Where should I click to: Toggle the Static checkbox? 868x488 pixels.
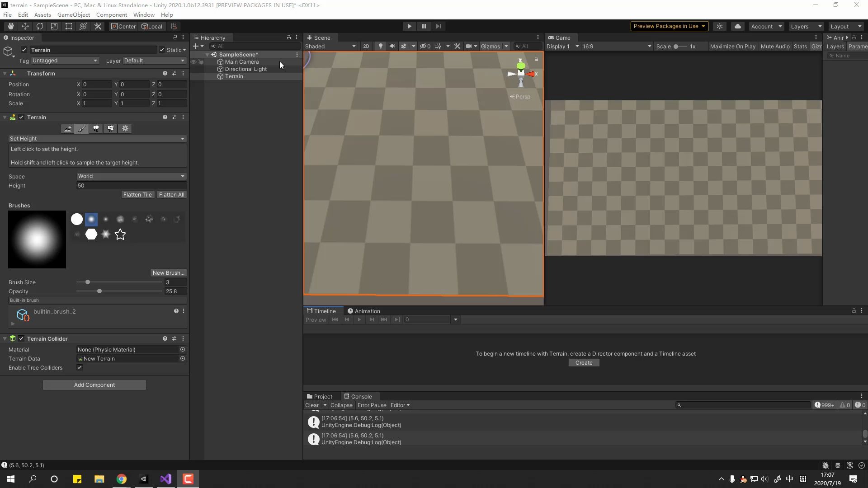pos(162,50)
